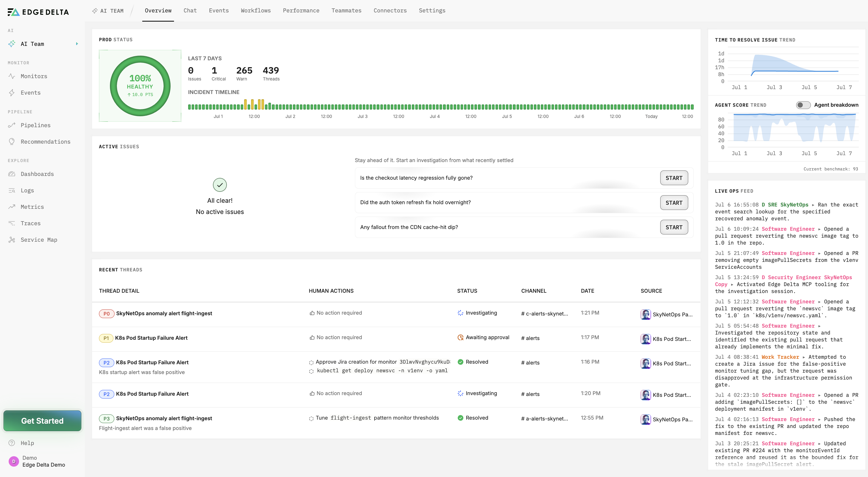The image size is (868, 477).
Task: Click the All clear checkmark icon
Action: (x=220, y=185)
